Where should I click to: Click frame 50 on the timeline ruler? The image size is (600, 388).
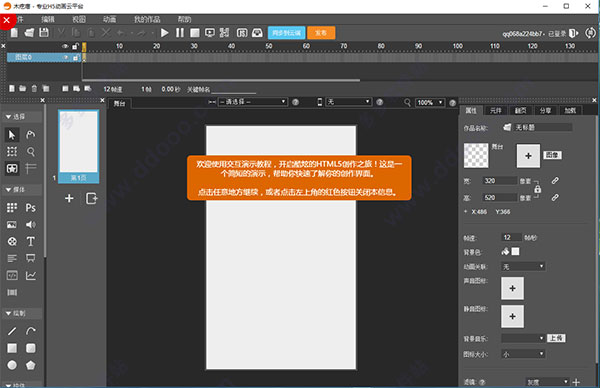pyautogui.click(x=269, y=46)
